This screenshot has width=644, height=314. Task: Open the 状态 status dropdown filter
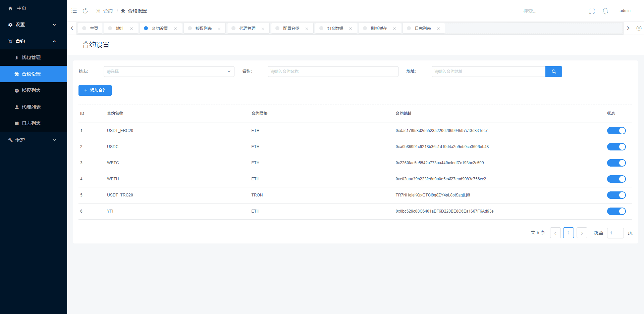coord(169,72)
